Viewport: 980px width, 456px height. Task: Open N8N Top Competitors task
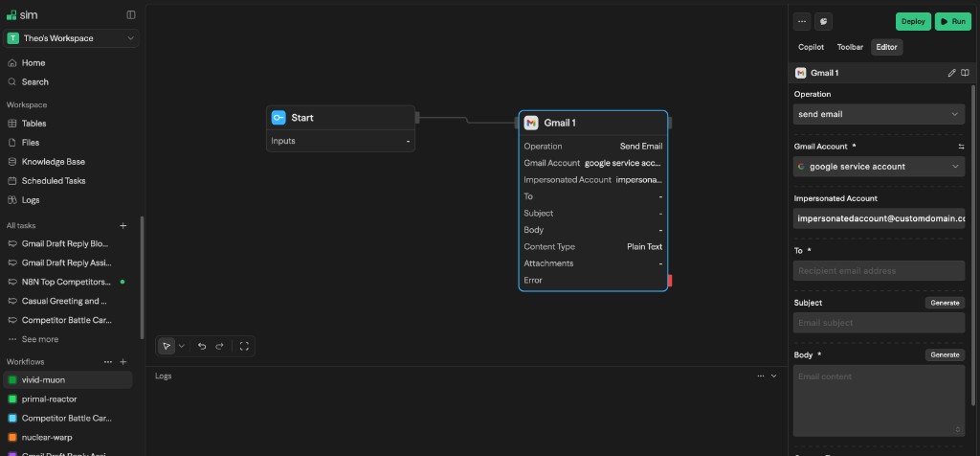(68, 282)
